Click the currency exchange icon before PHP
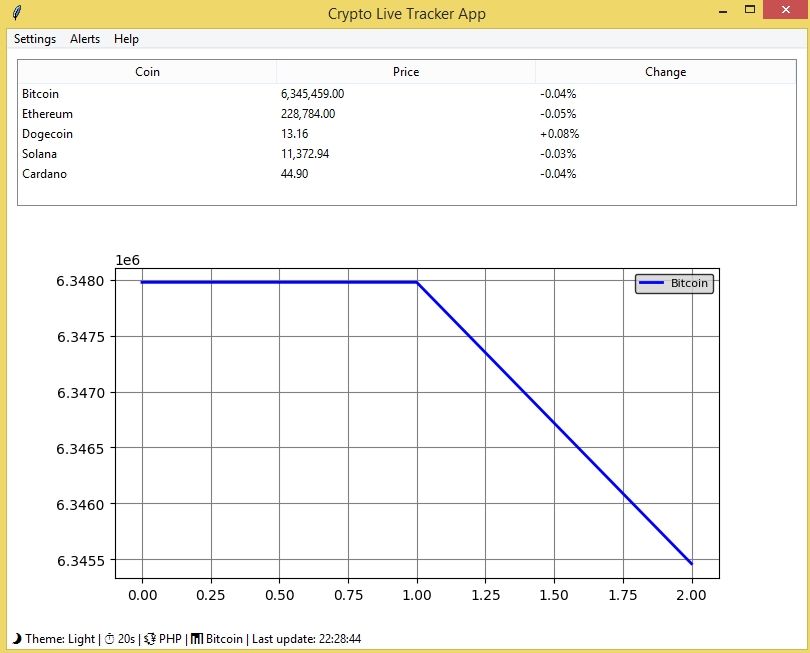 pos(150,639)
